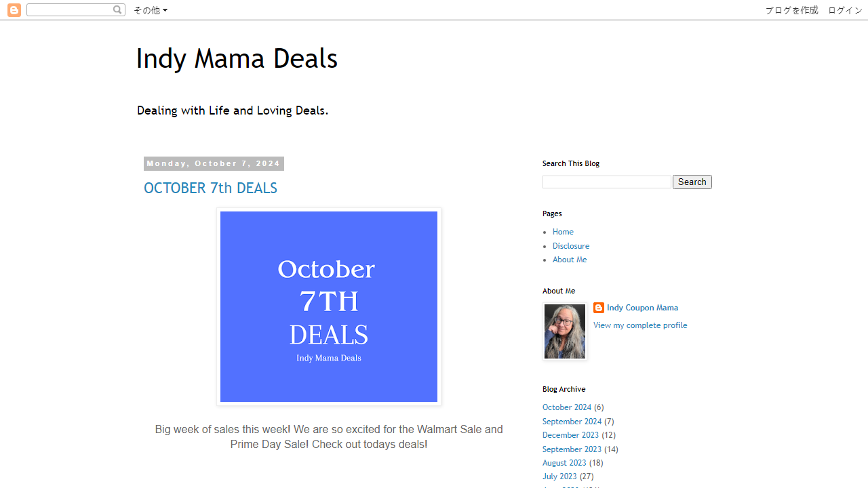Click the Search button in Search This Blog

tap(692, 182)
